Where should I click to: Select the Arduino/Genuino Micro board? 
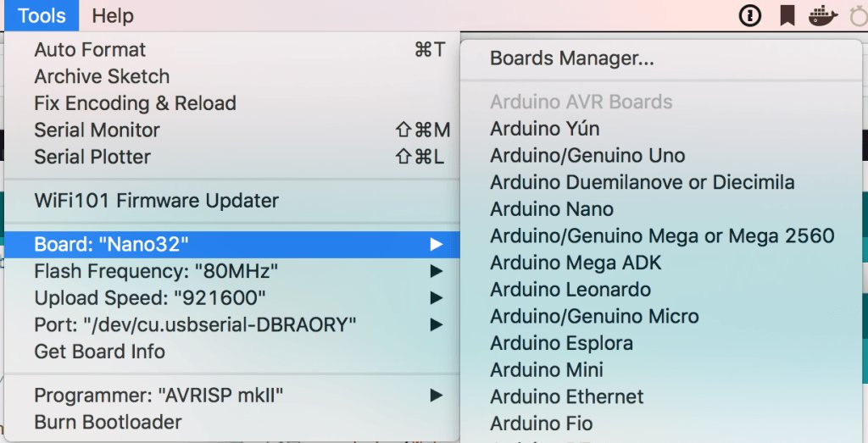[x=661, y=316]
